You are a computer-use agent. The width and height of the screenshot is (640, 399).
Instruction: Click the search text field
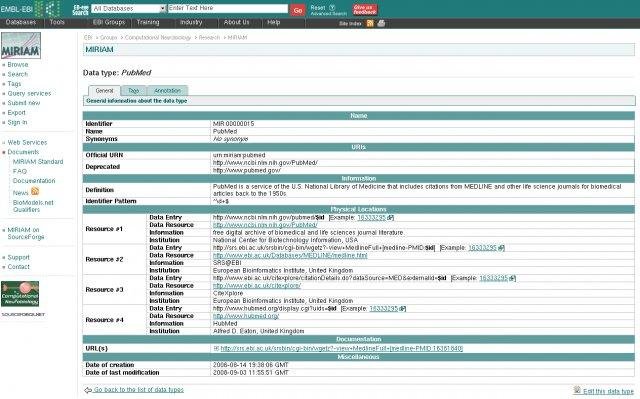coord(228,9)
